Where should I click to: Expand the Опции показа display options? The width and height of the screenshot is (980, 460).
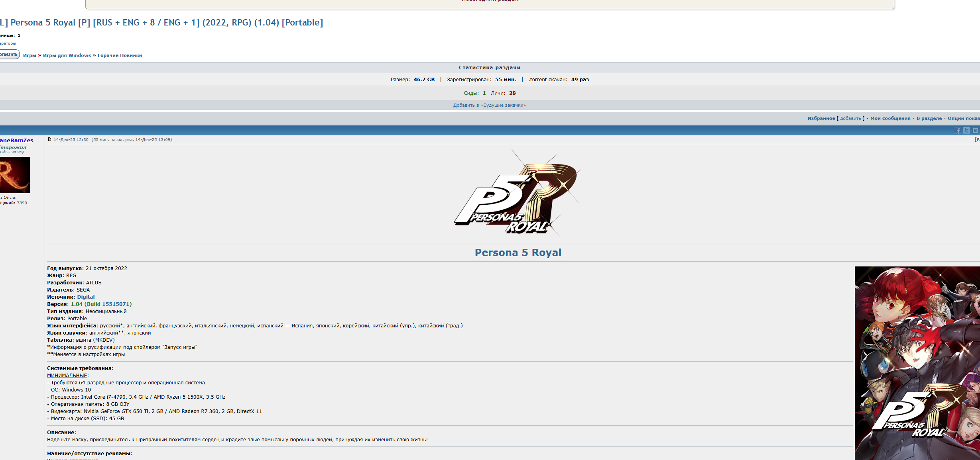(963, 118)
